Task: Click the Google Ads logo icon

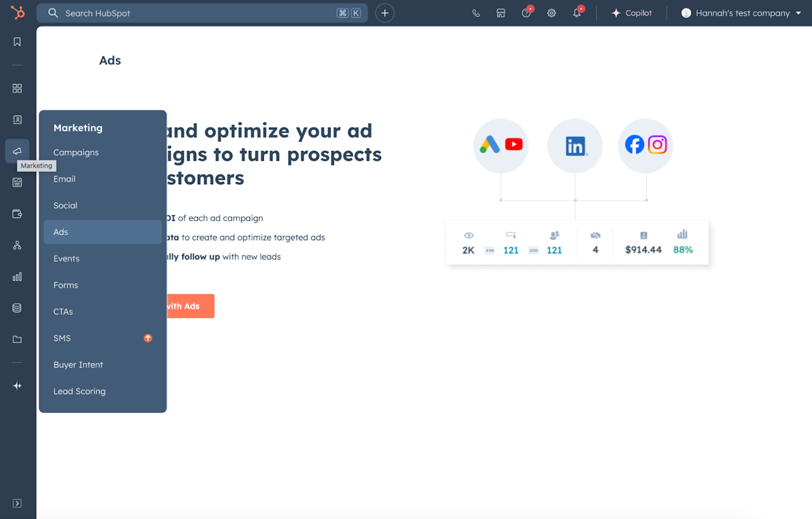Action: click(x=490, y=145)
